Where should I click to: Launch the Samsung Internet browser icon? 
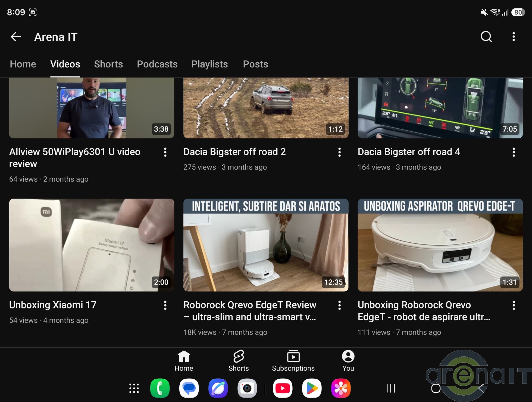pyautogui.click(x=218, y=388)
